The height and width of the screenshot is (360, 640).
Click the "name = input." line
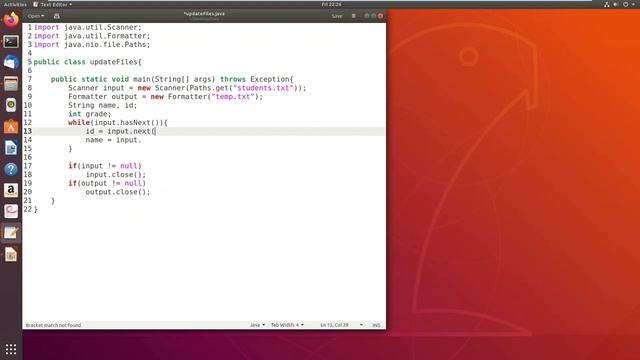point(113,140)
